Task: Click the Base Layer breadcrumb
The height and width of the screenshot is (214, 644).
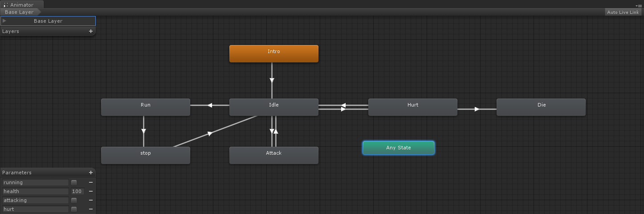Action: 19,12
